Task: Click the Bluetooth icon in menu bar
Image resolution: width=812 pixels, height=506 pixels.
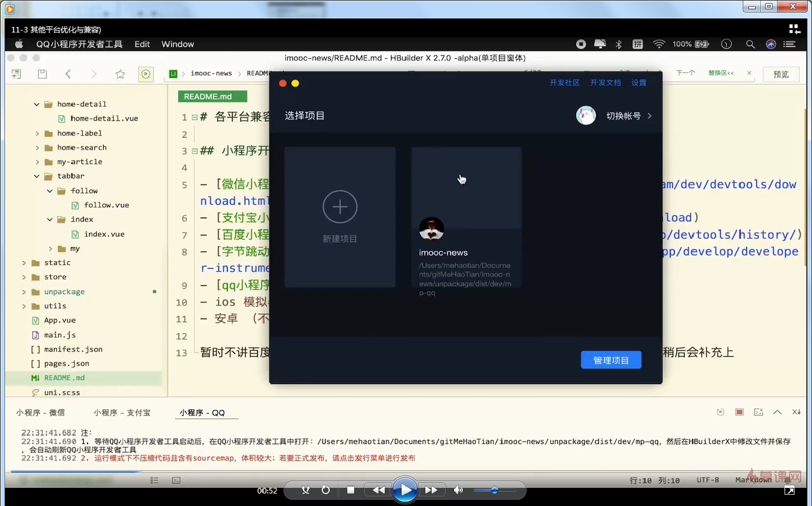Action: pyautogui.click(x=619, y=44)
